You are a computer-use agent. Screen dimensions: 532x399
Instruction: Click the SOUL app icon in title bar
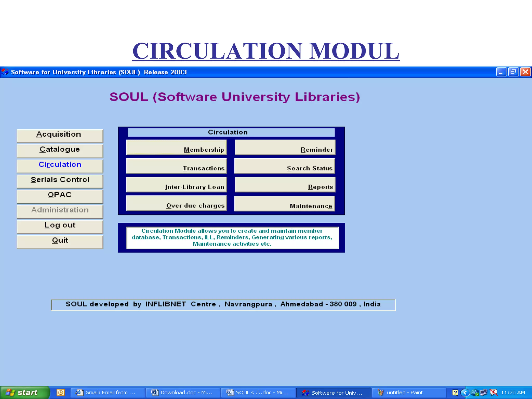pos(5,72)
